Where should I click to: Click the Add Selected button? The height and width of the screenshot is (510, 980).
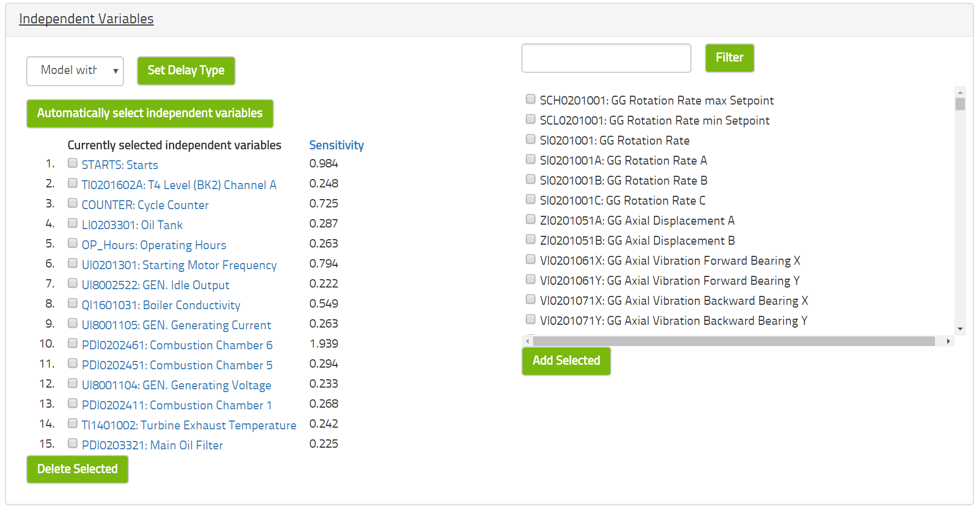tap(566, 361)
